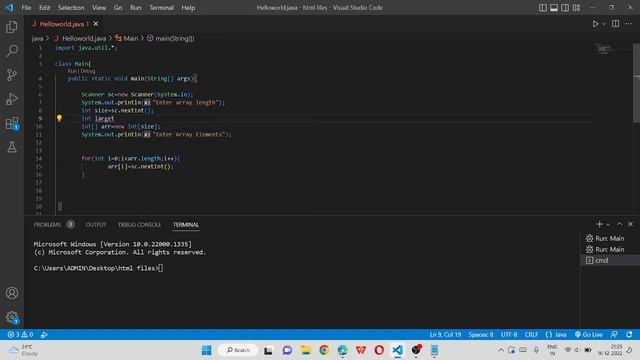Open launch profile dropdown next to plus
Viewport: 640px width, 360px height.
[x=608, y=224]
